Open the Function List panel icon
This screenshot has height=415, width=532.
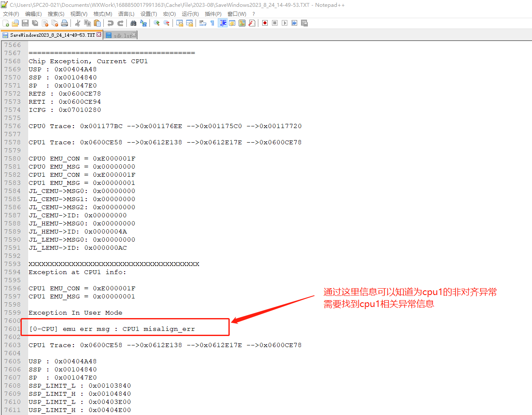pos(252,23)
